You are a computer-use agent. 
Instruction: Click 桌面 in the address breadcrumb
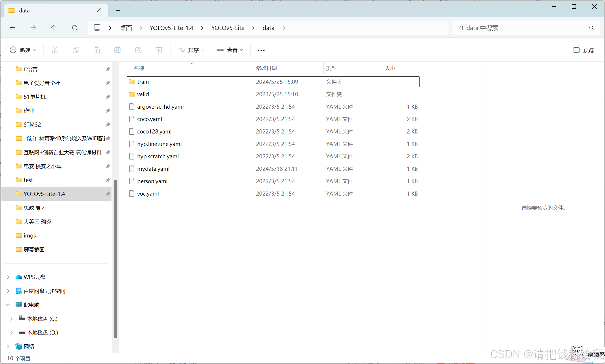pyautogui.click(x=126, y=28)
